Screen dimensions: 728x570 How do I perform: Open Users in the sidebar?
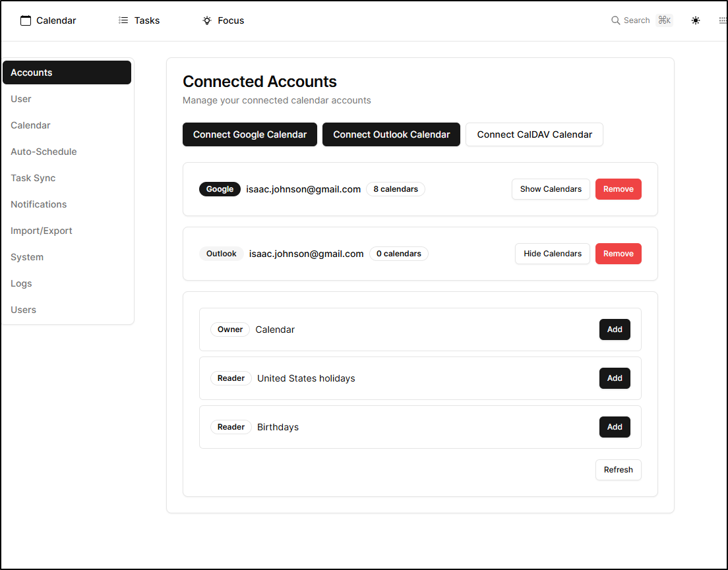pyautogui.click(x=67, y=310)
